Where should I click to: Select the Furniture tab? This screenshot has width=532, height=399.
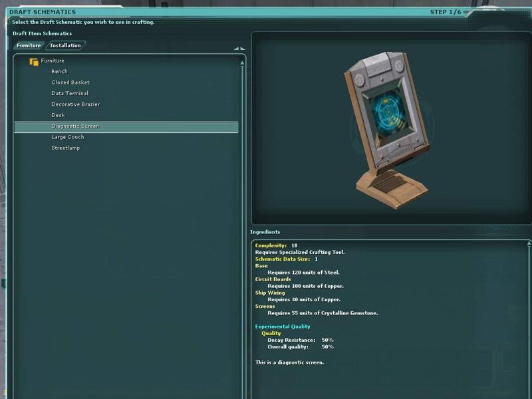coord(29,46)
